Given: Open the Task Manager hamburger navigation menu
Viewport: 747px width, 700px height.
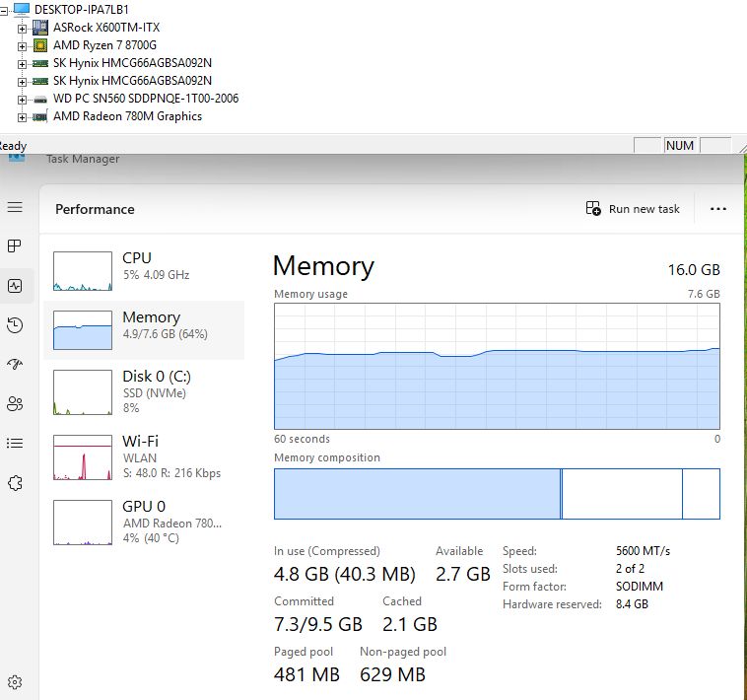Looking at the screenshot, I should point(15,207).
